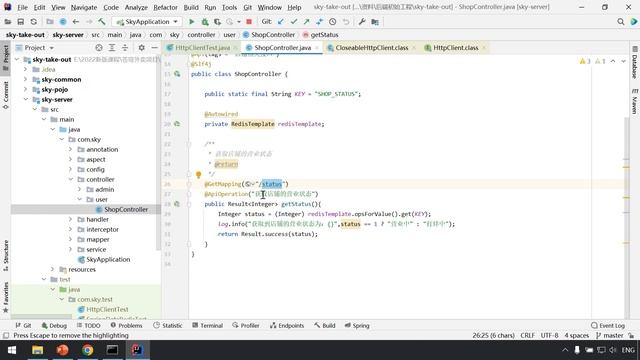Click the getStatus breadcrumb

pyautogui.click(x=320, y=35)
